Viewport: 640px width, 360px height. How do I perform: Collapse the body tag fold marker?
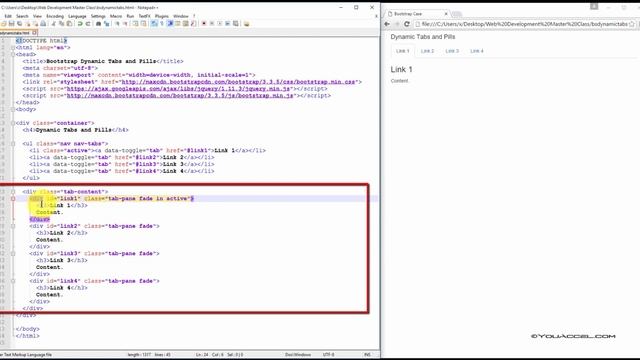[x=13, y=109]
